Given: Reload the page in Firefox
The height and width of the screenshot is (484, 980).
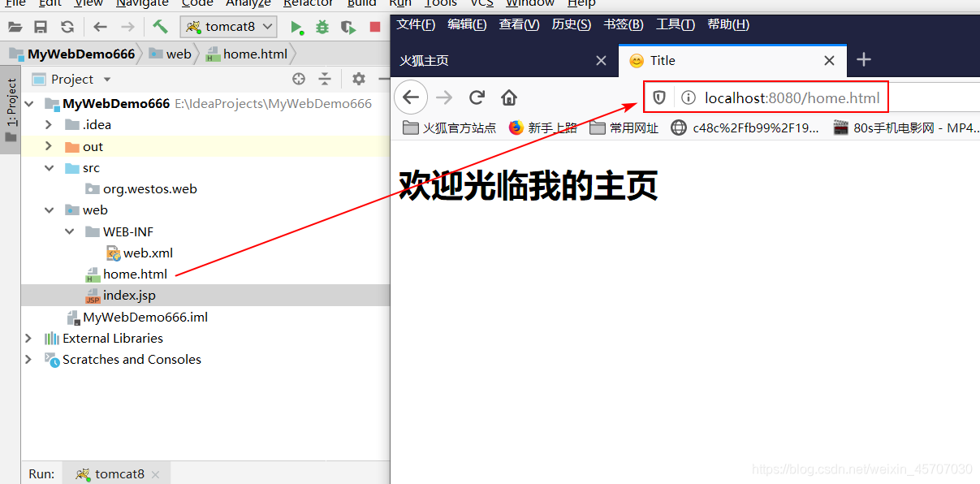Looking at the screenshot, I should (x=477, y=98).
